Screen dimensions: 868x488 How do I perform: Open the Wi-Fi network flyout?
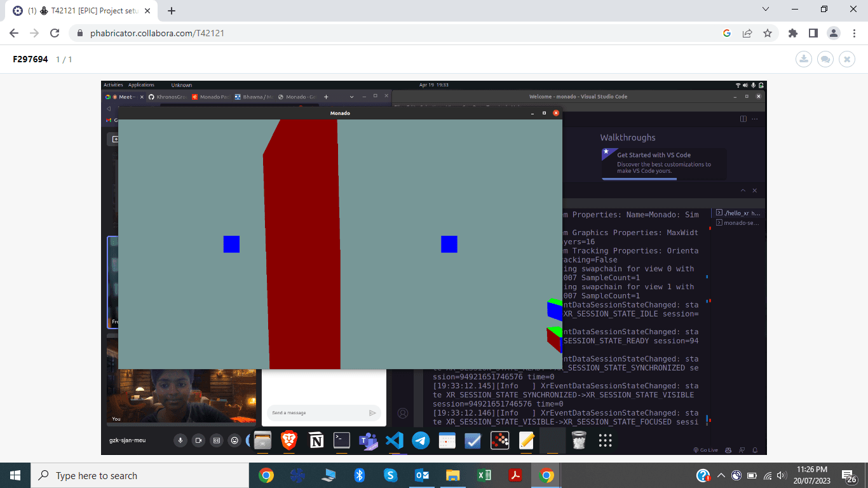(x=768, y=475)
